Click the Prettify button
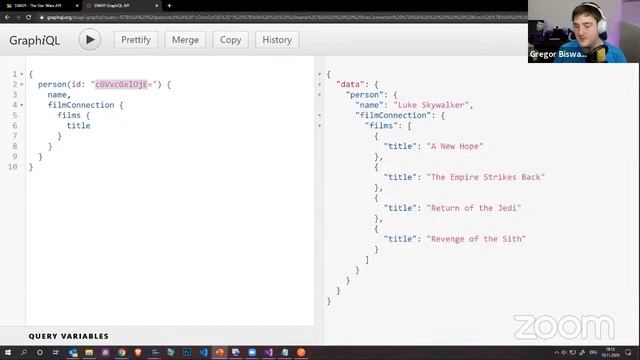Viewport: 640px width, 360px height. point(136,40)
